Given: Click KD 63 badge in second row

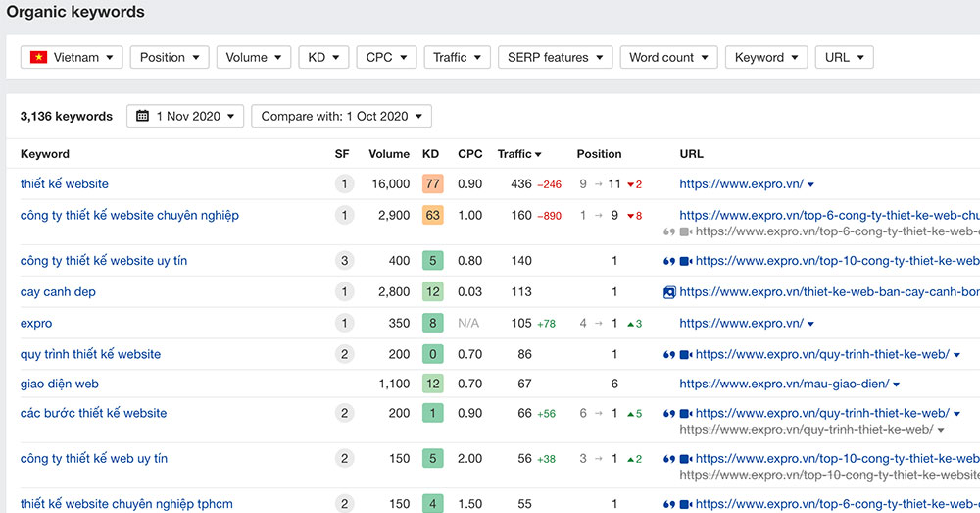Looking at the screenshot, I should click(x=432, y=215).
